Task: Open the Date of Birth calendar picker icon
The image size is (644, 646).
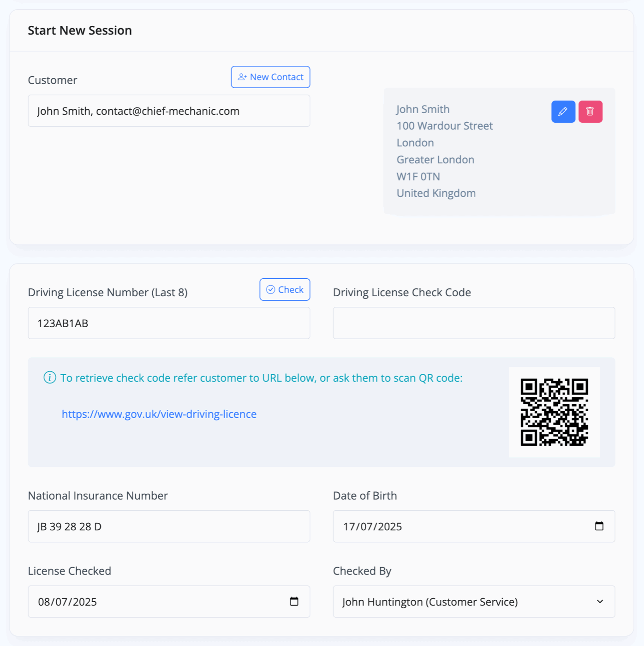Action: pos(599,526)
